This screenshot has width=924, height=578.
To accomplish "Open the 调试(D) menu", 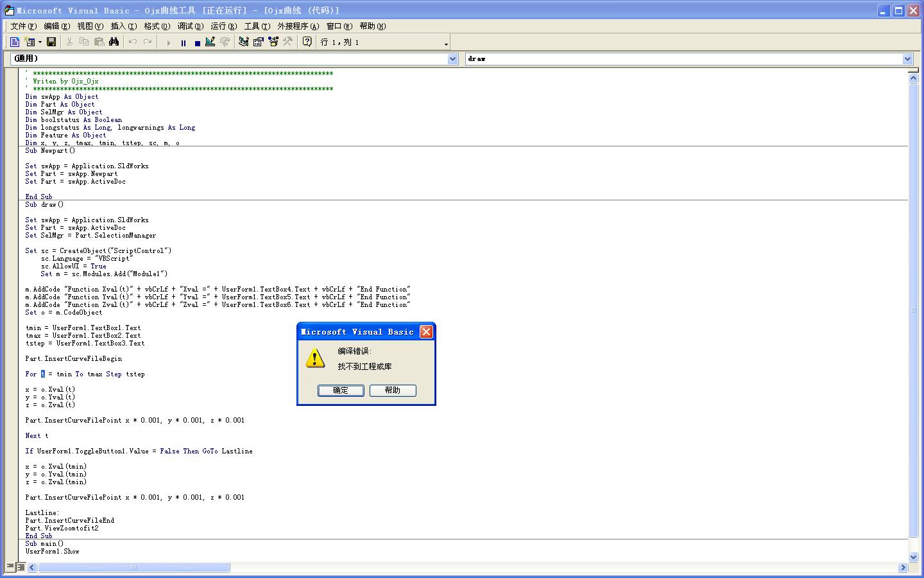I will pos(191,26).
